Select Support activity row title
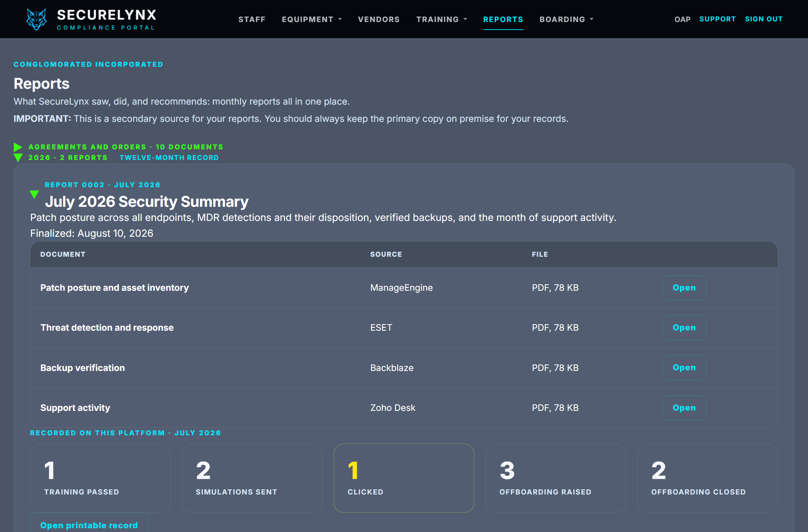 tap(75, 408)
